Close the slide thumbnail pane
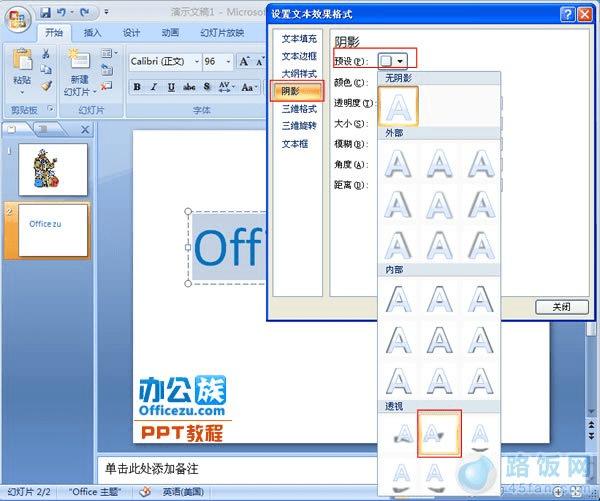600x501 pixels. click(85, 130)
